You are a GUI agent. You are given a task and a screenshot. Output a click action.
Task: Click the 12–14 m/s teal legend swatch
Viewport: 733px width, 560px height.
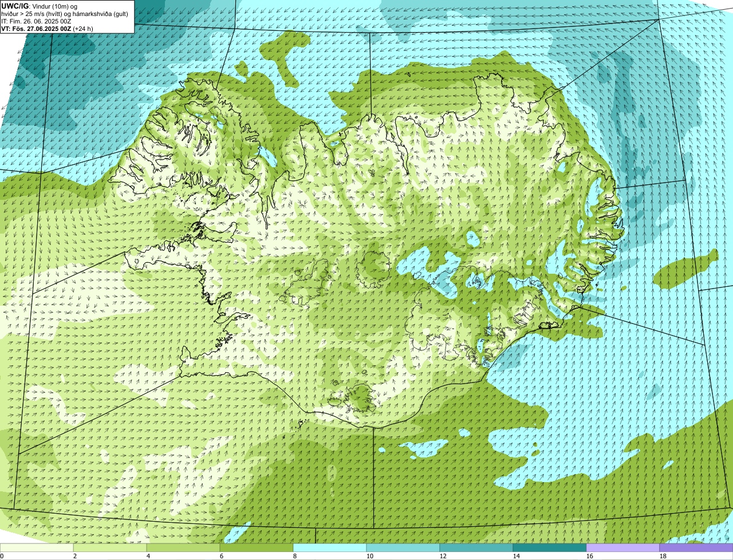[476, 547]
